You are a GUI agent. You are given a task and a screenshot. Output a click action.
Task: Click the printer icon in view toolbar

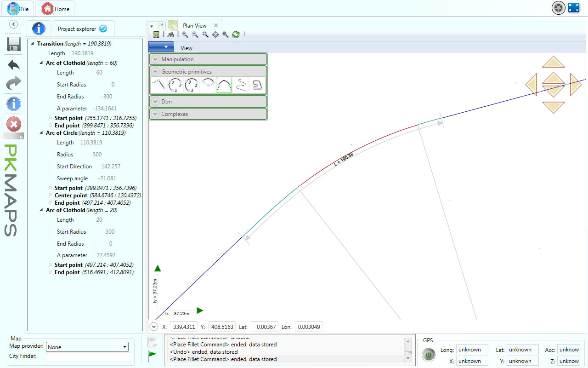(171, 34)
